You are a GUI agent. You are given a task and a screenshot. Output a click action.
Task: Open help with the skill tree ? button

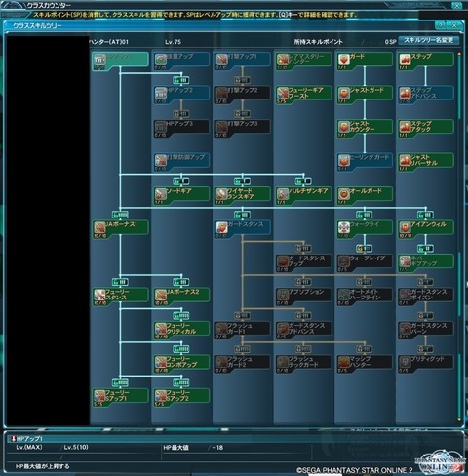441,25
